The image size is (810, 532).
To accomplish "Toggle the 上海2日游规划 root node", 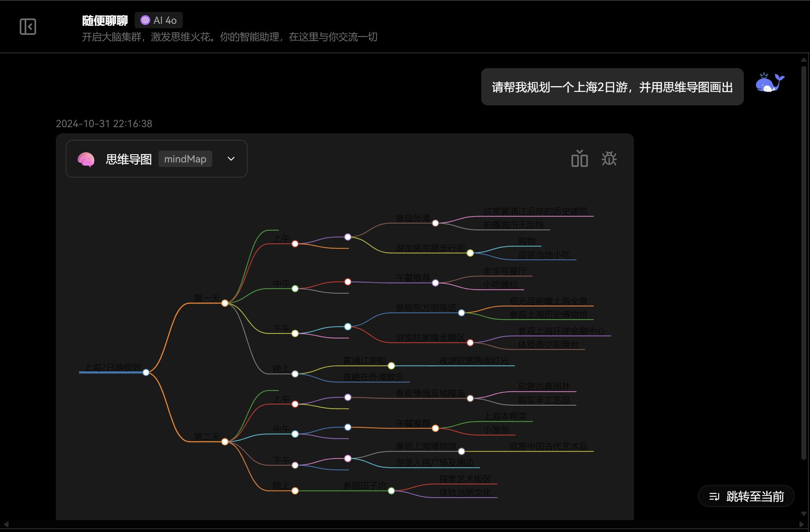I will (146, 372).
